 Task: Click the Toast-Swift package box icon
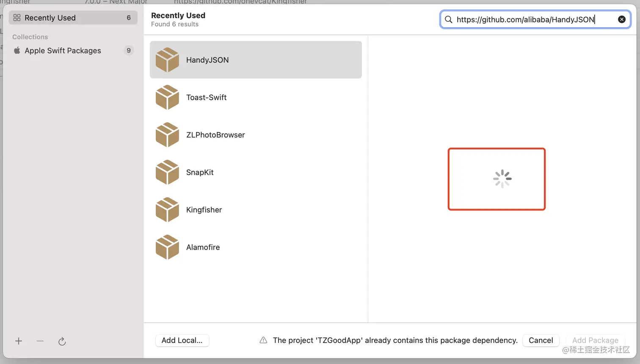pyautogui.click(x=167, y=97)
